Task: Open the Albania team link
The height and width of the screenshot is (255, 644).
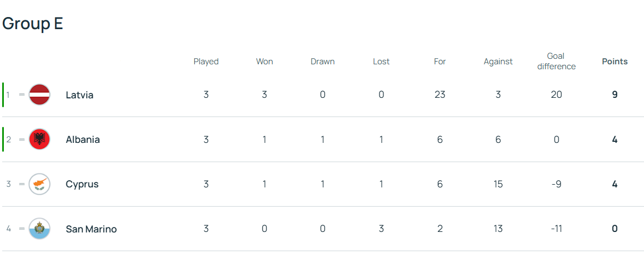Action: 83,140
